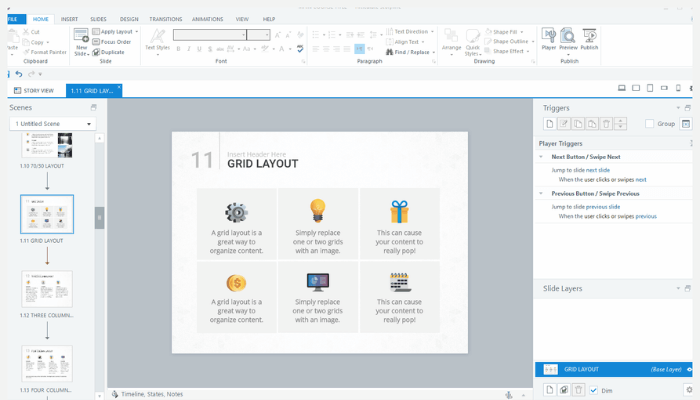Click the 'next' swipe condition link
This screenshot has height=400, width=700.
pos(641,179)
